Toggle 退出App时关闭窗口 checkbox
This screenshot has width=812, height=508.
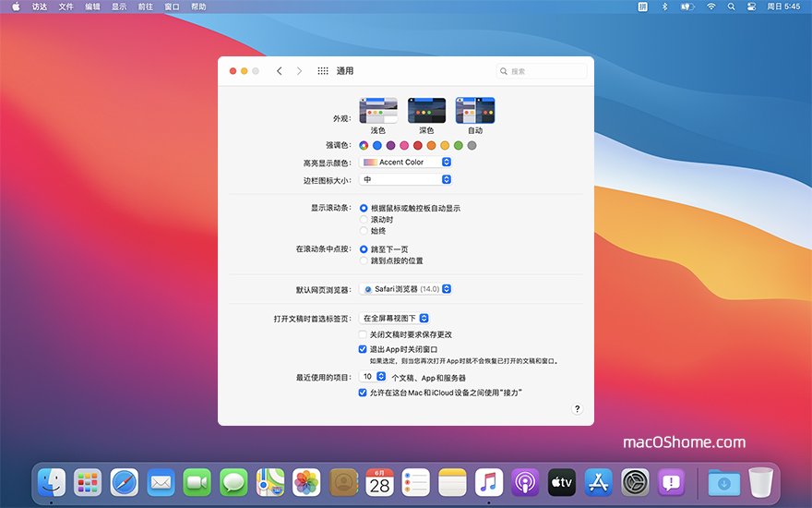tap(363, 349)
